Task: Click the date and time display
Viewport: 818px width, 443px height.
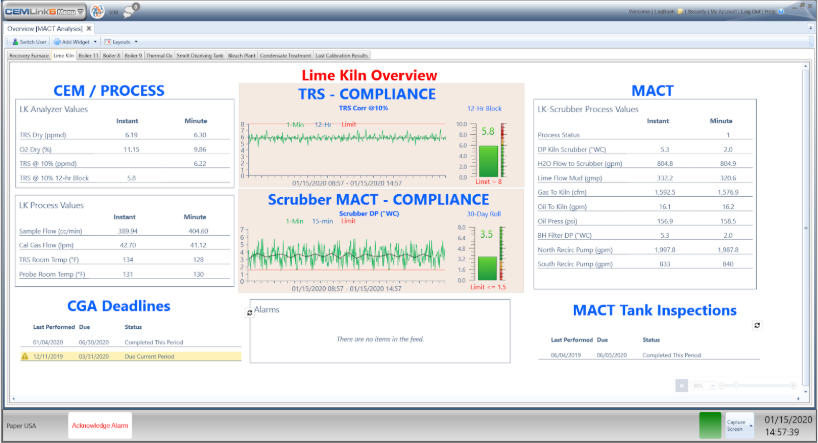Action: (x=788, y=426)
